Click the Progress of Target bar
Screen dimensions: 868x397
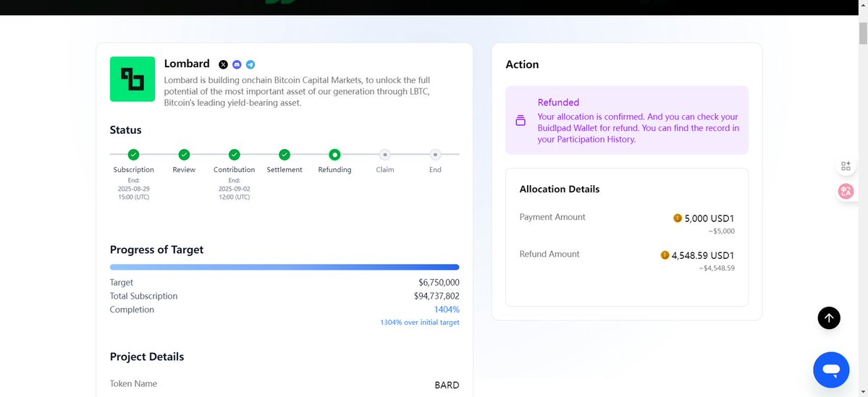pyautogui.click(x=285, y=267)
